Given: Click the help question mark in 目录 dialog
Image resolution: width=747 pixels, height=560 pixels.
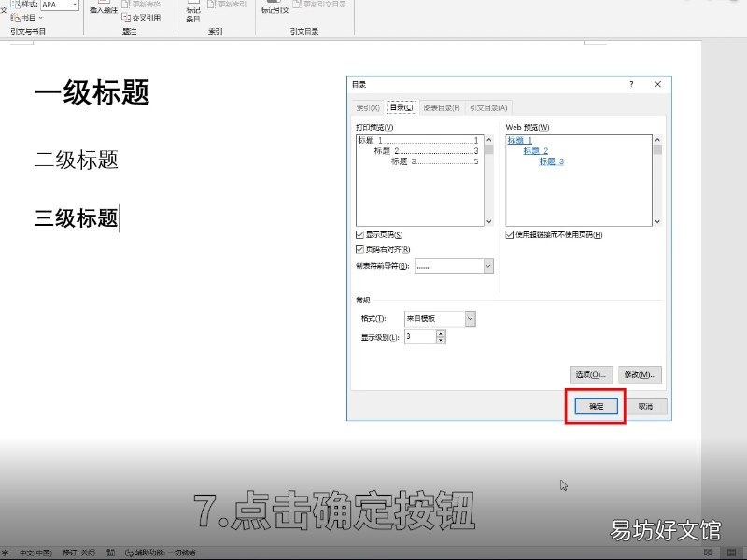Looking at the screenshot, I should 632,84.
